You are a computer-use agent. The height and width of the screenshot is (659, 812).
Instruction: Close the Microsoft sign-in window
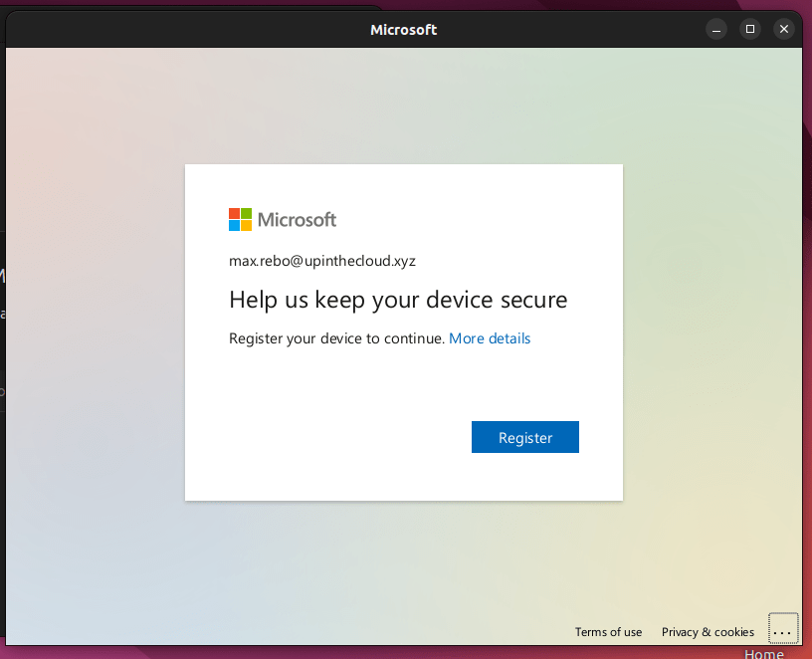784,30
